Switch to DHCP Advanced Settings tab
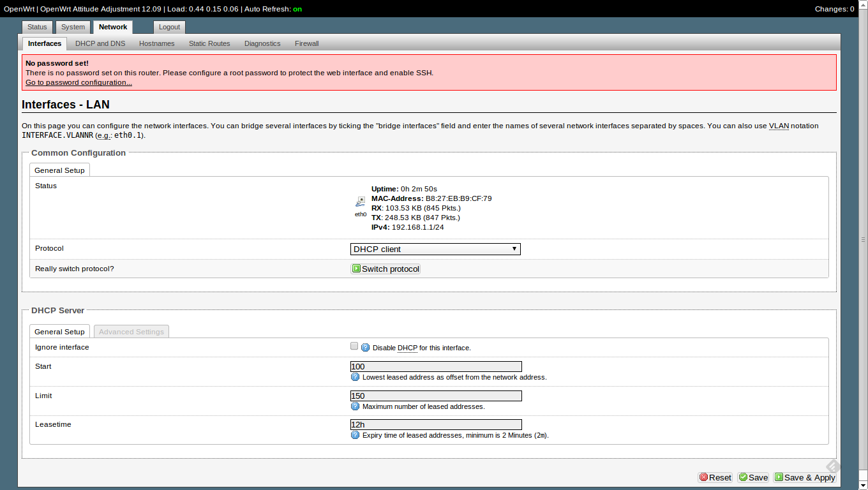Image resolution: width=868 pixels, height=490 pixels. tap(131, 332)
